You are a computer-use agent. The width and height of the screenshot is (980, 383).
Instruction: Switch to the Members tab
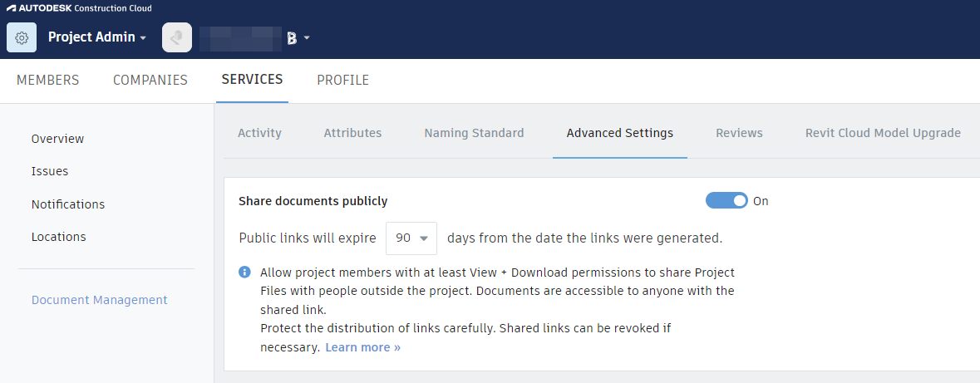coord(47,81)
